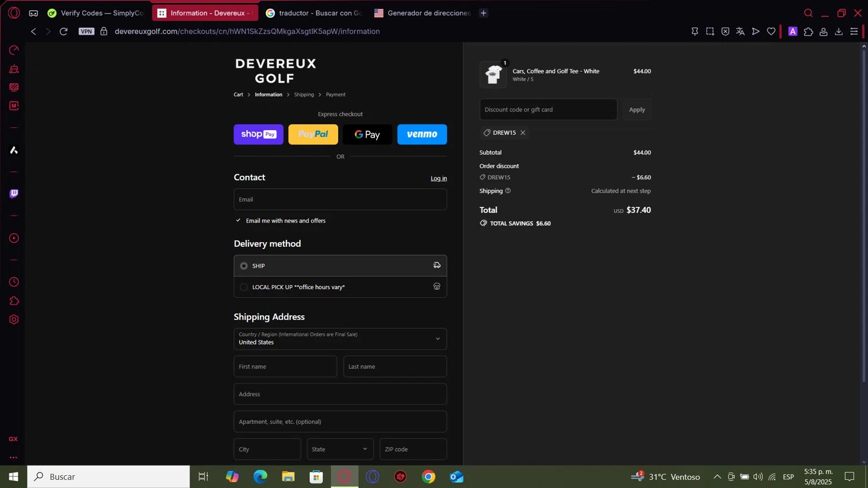Viewport: 868px width, 488px height.
Task: Open Settings gear in sidebar
Action: pos(14,320)
